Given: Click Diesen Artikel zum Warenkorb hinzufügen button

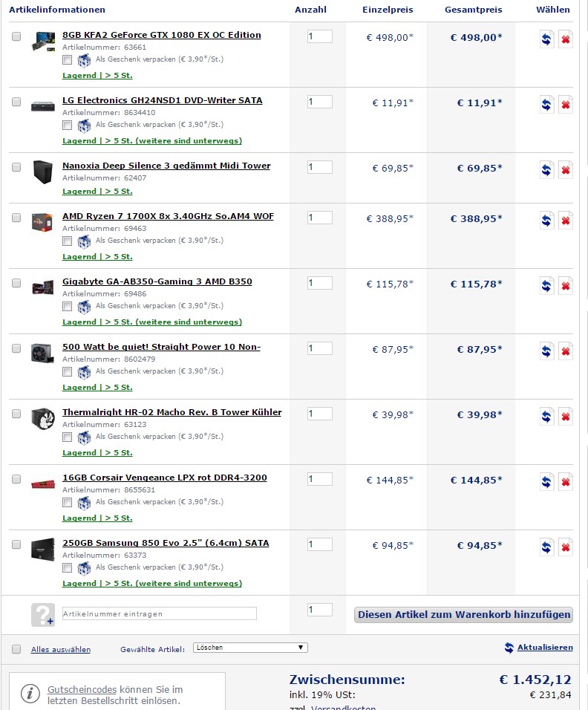Looking at the screenshot, I should point(463,614).
